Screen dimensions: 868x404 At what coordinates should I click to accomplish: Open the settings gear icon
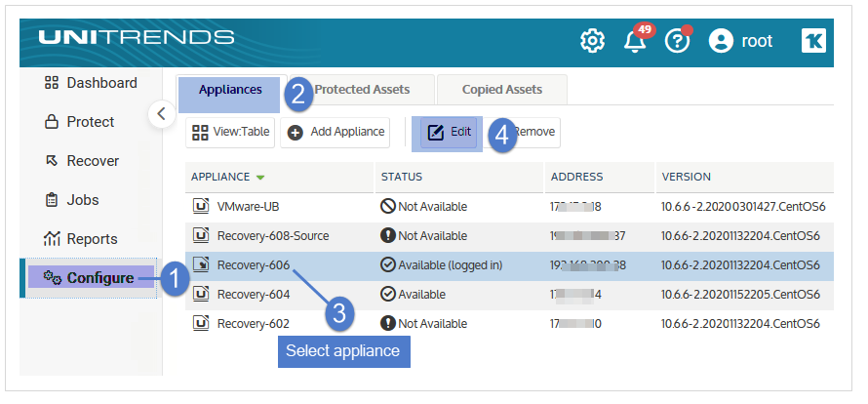click(592, 42)
